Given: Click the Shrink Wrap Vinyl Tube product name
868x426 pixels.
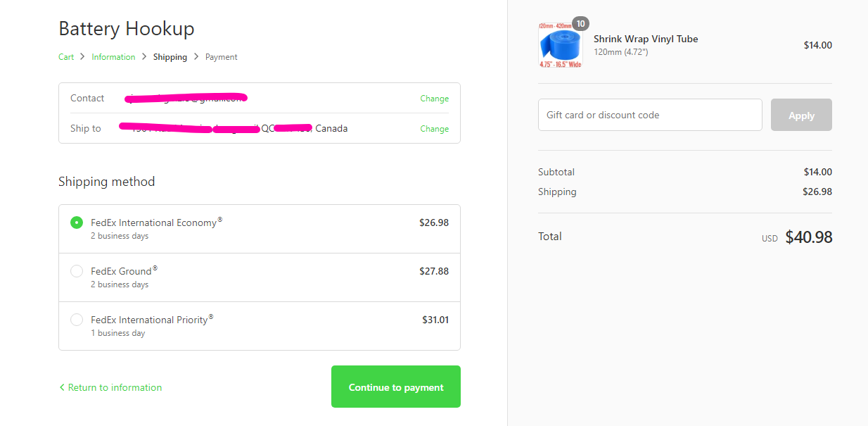Looking at the screenshot, I should point(646,39).
